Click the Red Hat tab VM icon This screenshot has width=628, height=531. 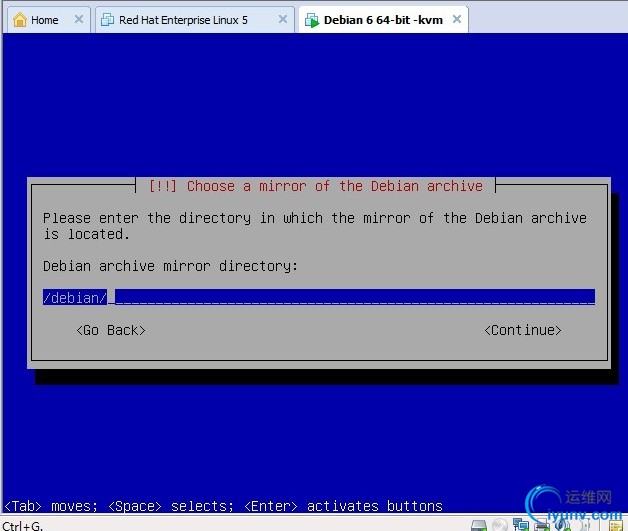pyautogui.click(x=107, y=20)
